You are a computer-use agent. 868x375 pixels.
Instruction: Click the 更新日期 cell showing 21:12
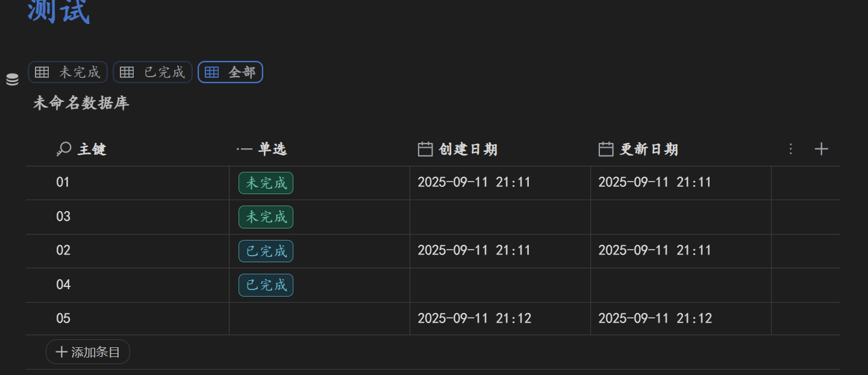(655, 318)
